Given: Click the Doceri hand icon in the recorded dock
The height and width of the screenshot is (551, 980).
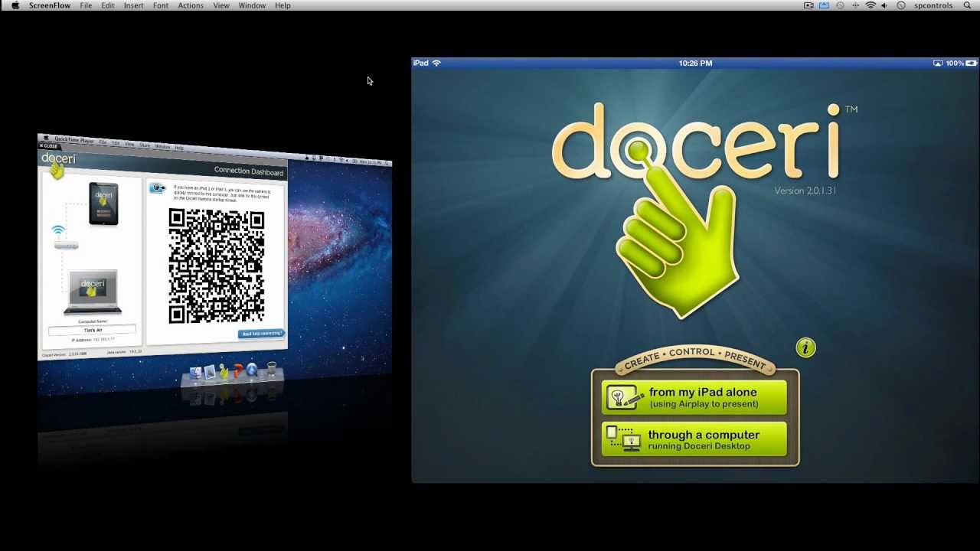Looking at the screenshot, I should coord(224,372).
